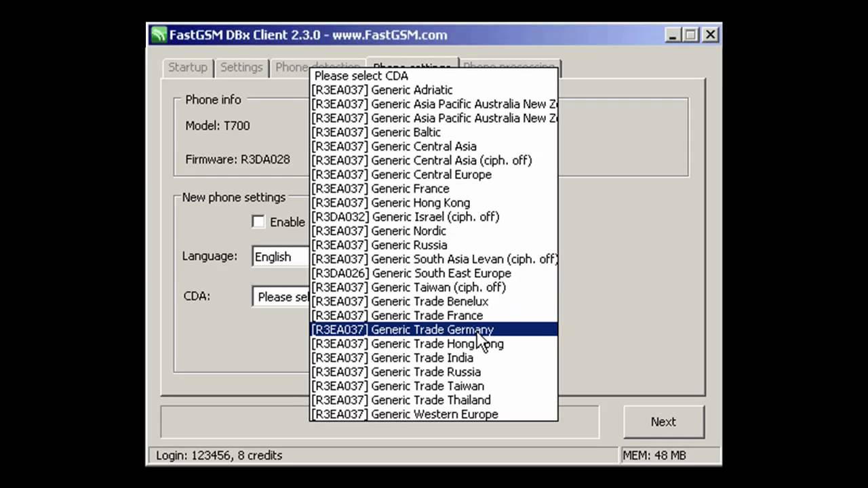Select the Generic Russia entry

click(434, 245)
